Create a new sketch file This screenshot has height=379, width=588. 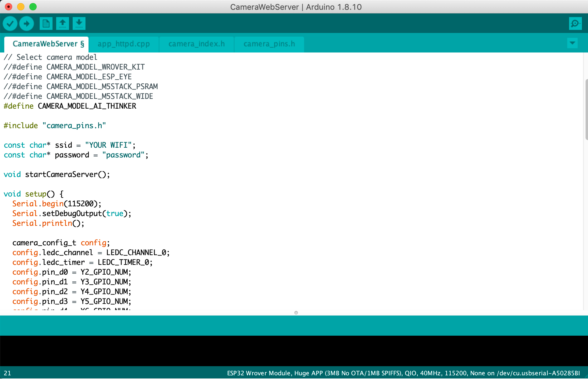(46, 23)
